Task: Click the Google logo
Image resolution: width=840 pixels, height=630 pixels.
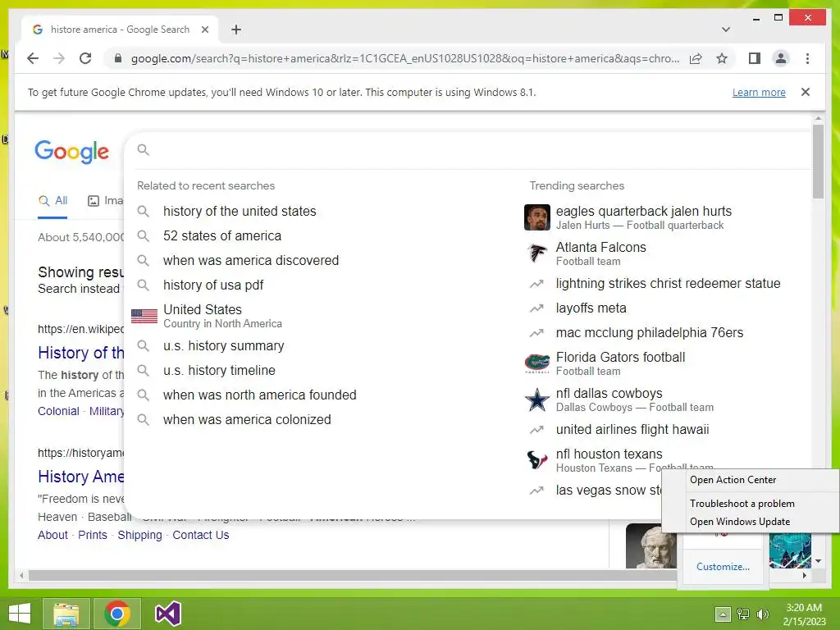Action: point(72,152)
